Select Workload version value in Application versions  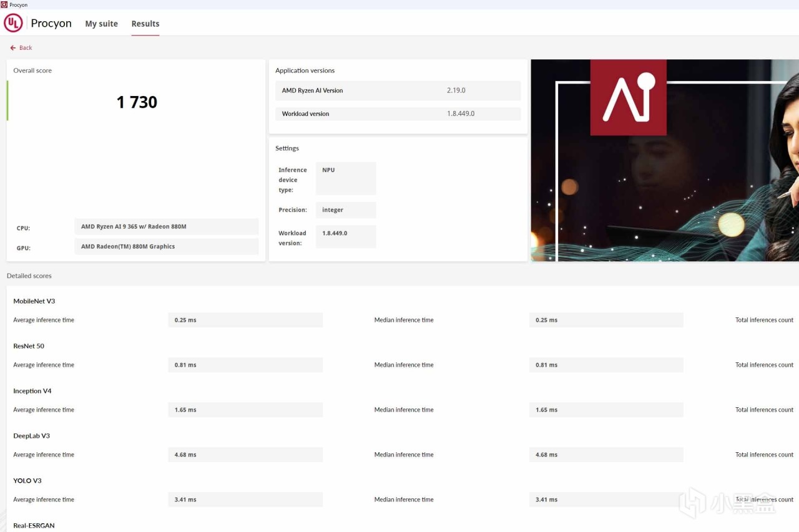(x=461, y=114)
